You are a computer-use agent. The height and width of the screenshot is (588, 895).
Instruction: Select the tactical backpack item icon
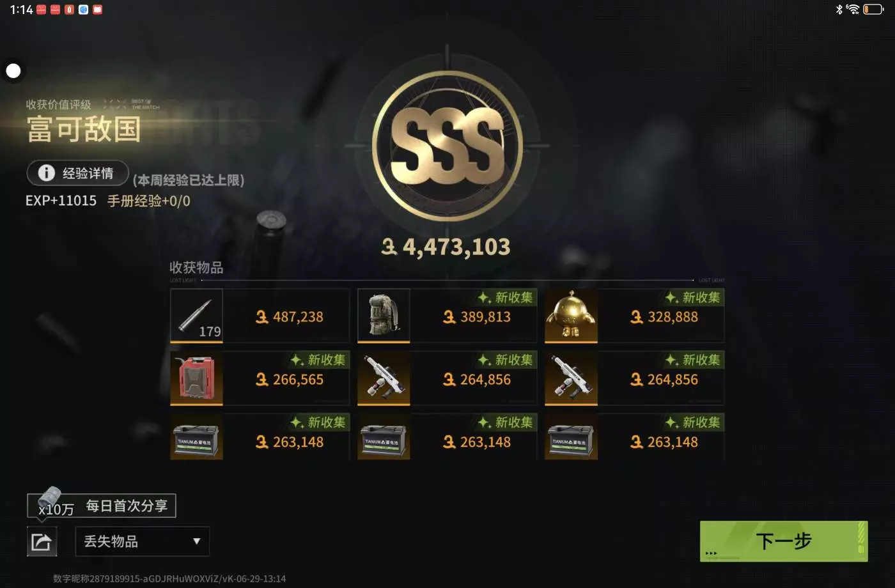[384, 315]
